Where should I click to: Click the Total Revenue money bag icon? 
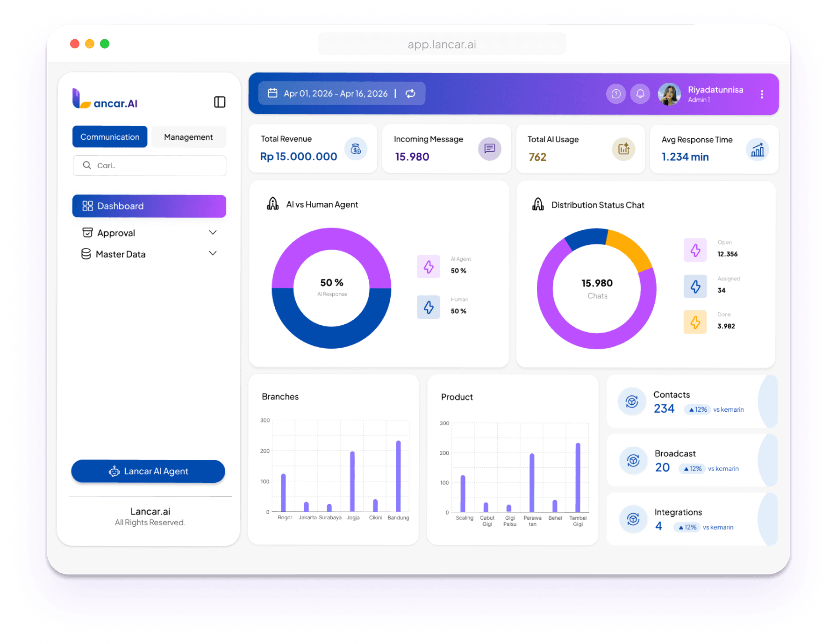[356, 149]
